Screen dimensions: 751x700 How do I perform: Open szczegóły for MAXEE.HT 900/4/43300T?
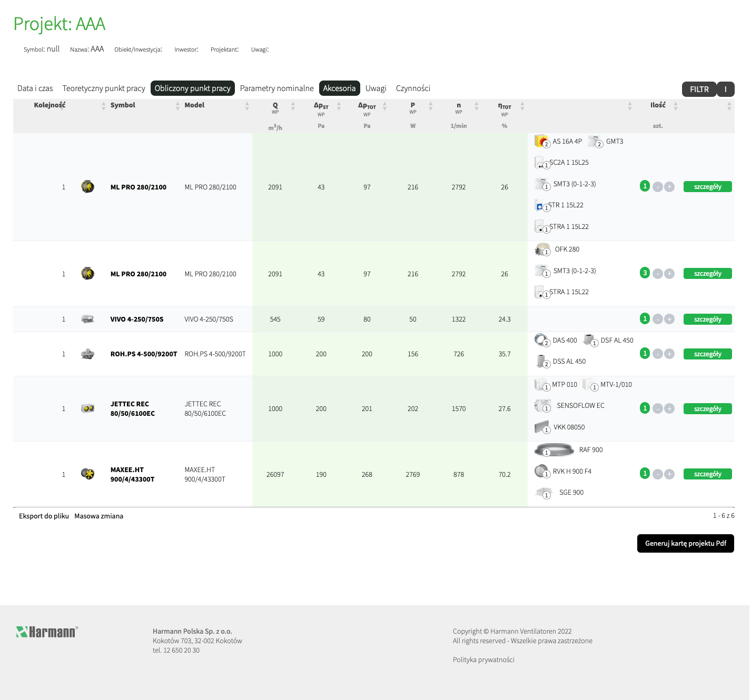point(707,474)
